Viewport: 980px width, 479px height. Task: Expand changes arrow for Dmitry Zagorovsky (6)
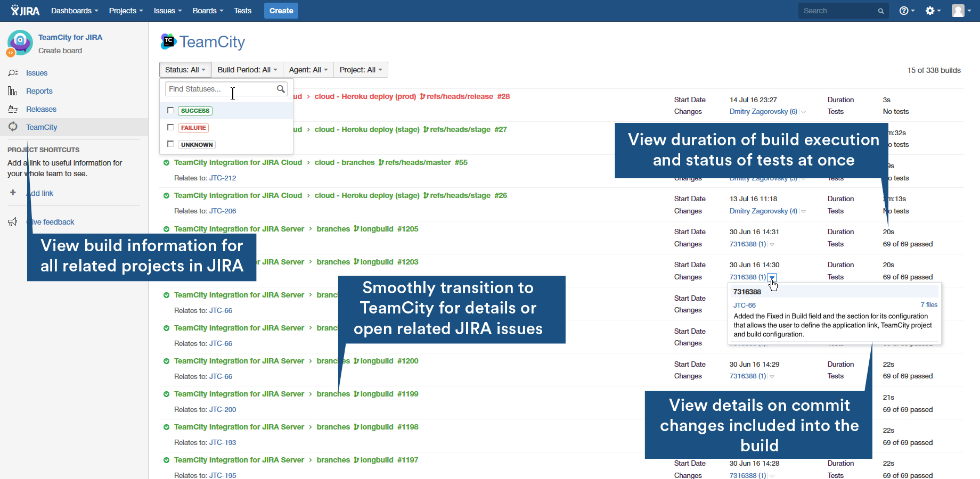coord(803,112)
